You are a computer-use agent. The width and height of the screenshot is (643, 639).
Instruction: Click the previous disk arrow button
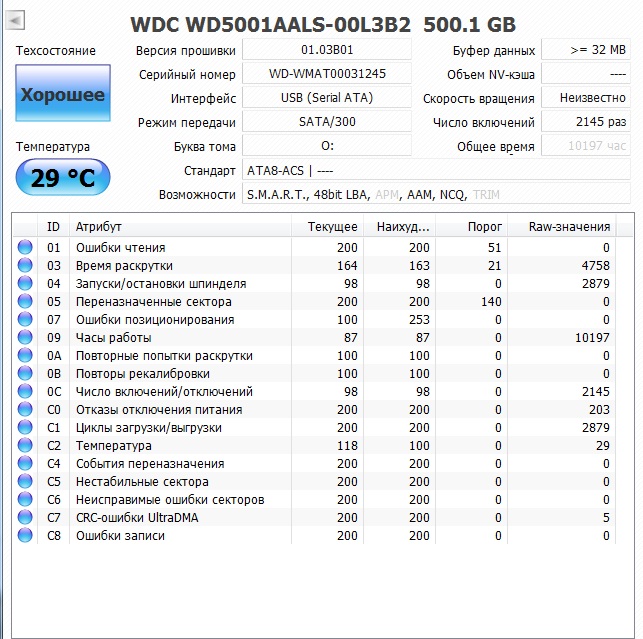(x=15, y=20)
